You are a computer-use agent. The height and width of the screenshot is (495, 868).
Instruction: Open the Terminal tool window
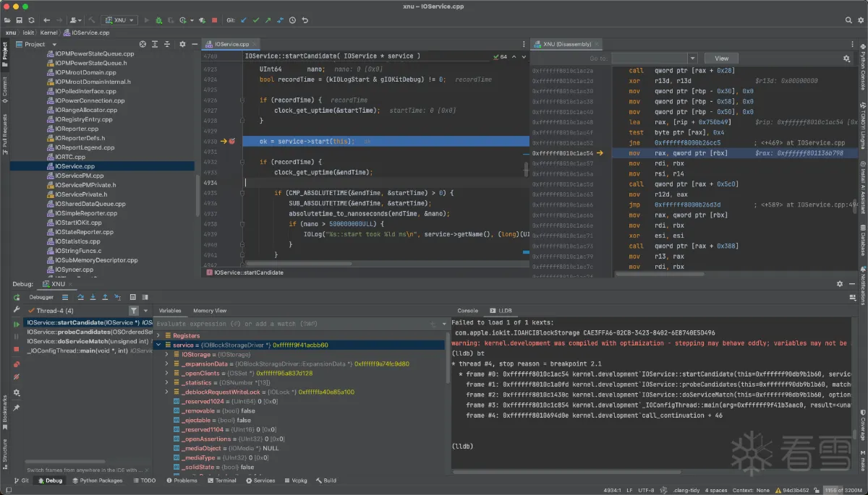coord(221,481)
